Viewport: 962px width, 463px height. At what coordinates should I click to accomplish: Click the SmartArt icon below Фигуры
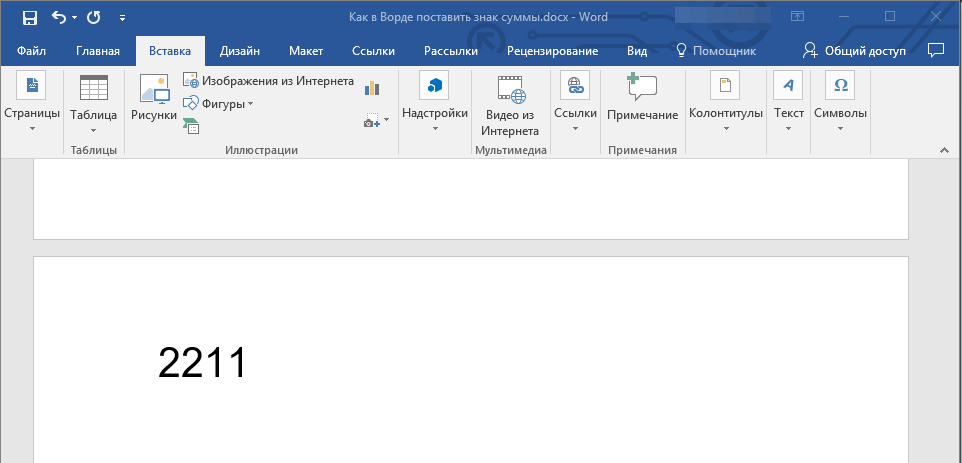click(x=191, y=124)
